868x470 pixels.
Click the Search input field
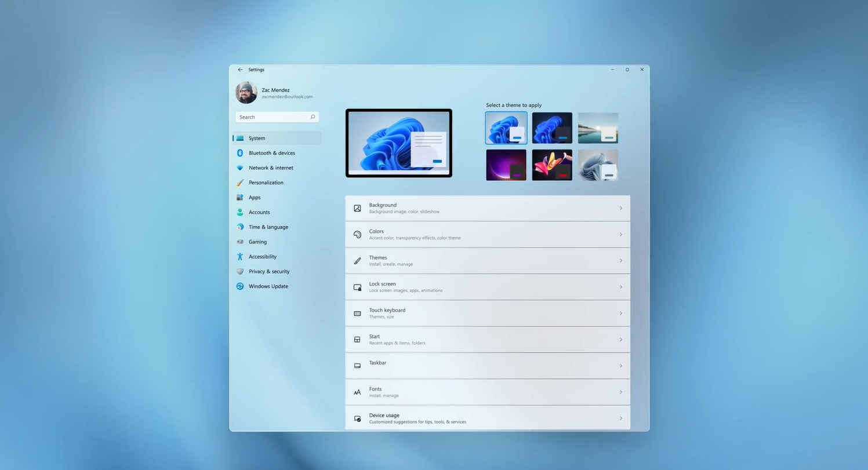[277, 117]
